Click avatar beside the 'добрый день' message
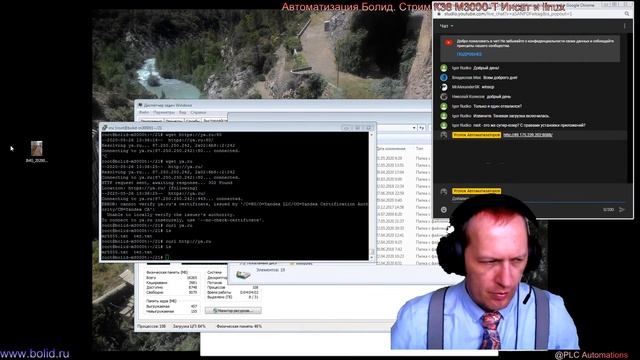 click(x=444, y=97)
